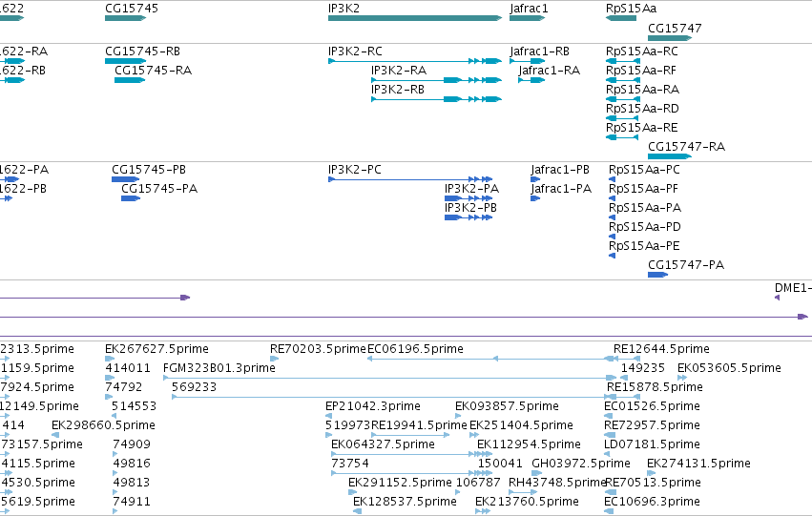This screenshot has height=516, width=812.
Task: Click the EK291152.5prime EST label
Action: click(x=400, y=484)
